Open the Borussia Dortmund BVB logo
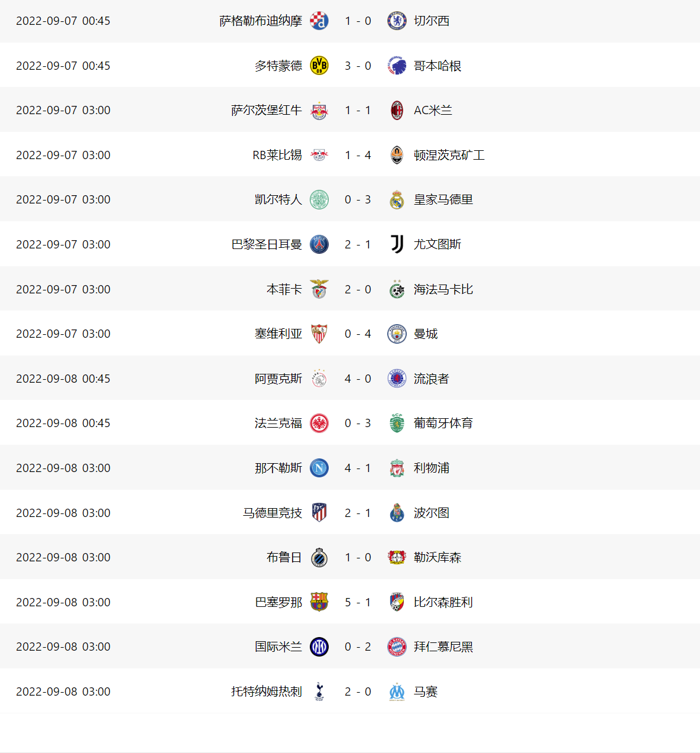700x753 pixels. [319, 66]
